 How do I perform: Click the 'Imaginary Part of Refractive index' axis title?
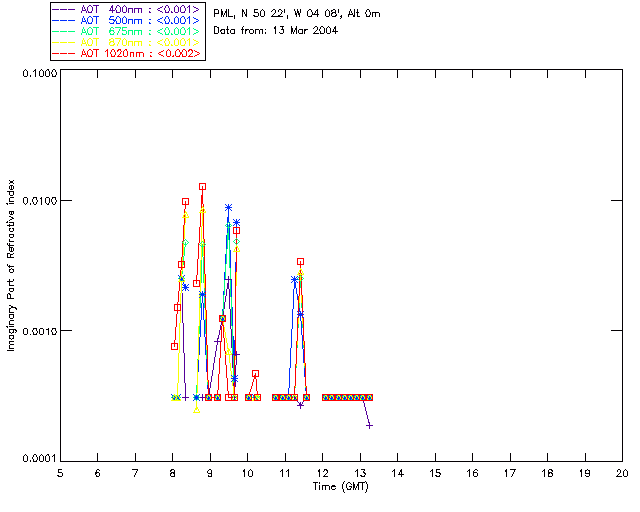pyautogui.click(x=11, y=265)
